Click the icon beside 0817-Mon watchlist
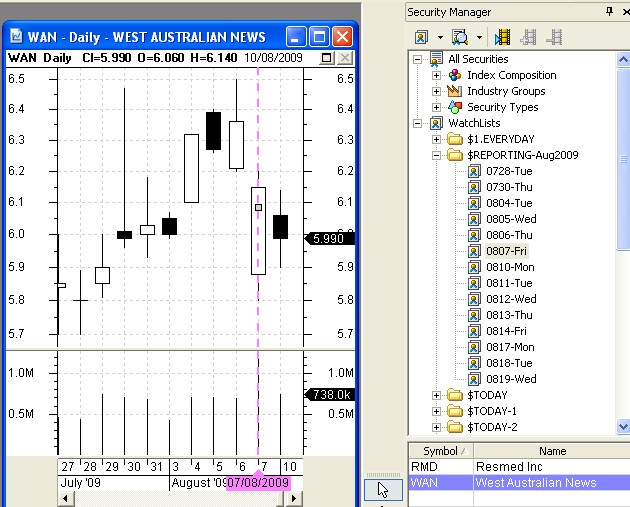The width and height of the screenshot is (630, 507). [474, 348]
